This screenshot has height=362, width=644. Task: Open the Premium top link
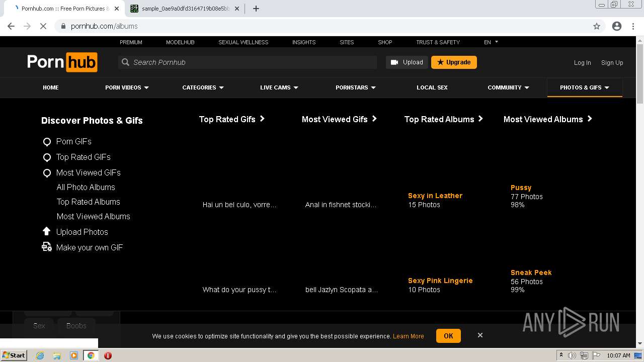[x=131, y=42]
